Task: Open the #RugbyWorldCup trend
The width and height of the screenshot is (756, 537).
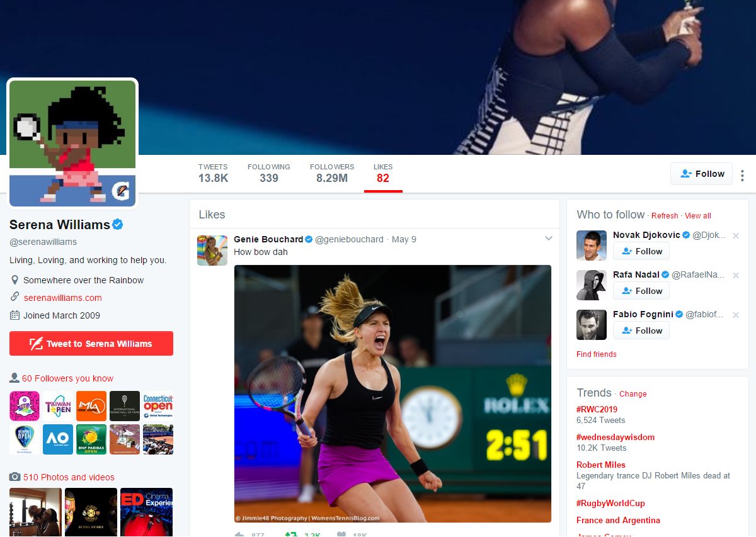Action: coord(610,503)
